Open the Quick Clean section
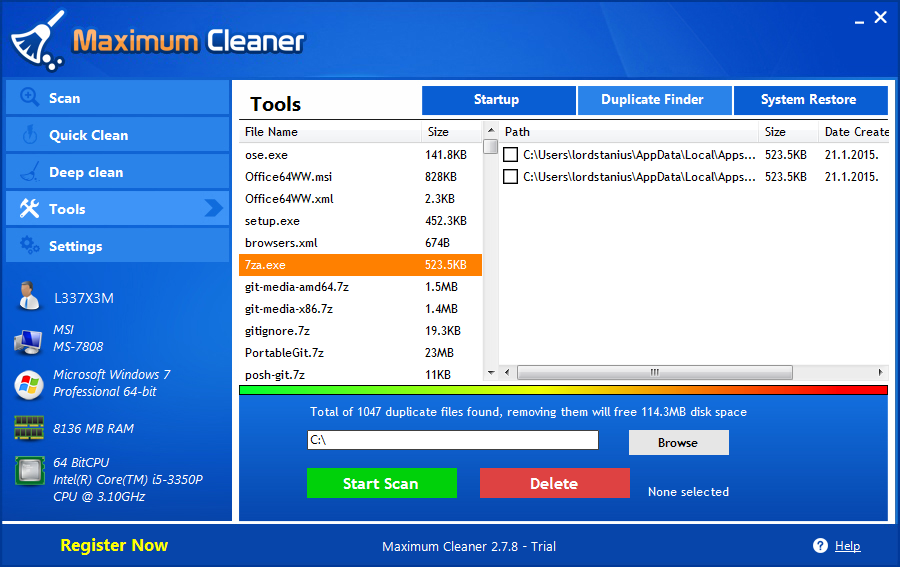 click(118, 135)
